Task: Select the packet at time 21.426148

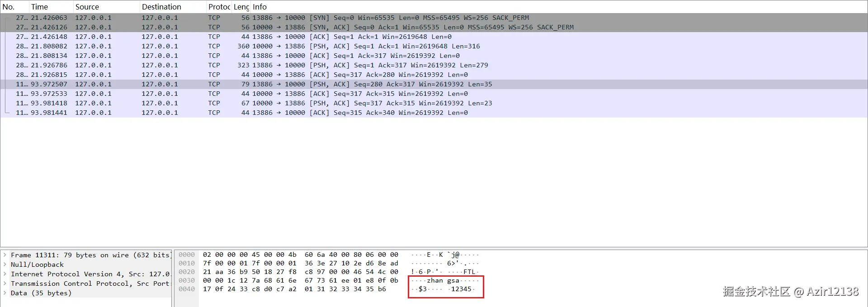Action: [x=434, y=37]
